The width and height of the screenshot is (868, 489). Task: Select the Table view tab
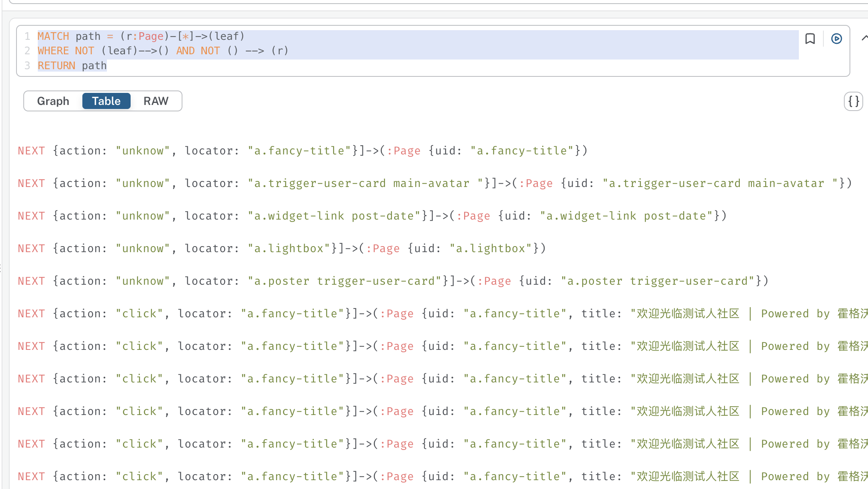(x=106, y=101)
